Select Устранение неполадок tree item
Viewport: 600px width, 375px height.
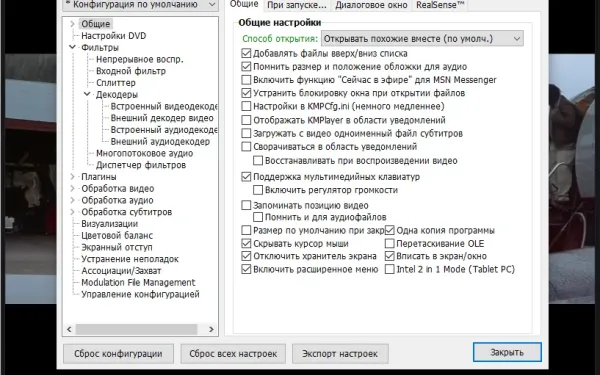pos(130,259)
